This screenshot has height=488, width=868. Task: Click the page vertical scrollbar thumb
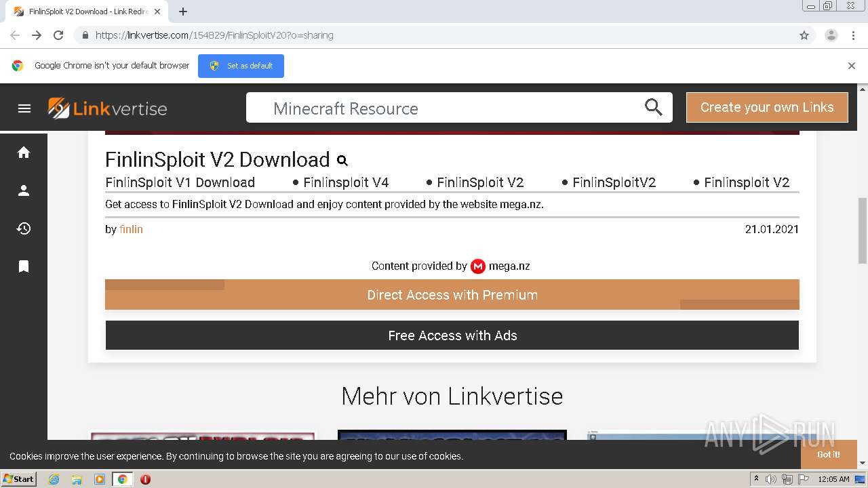point(863,230)
